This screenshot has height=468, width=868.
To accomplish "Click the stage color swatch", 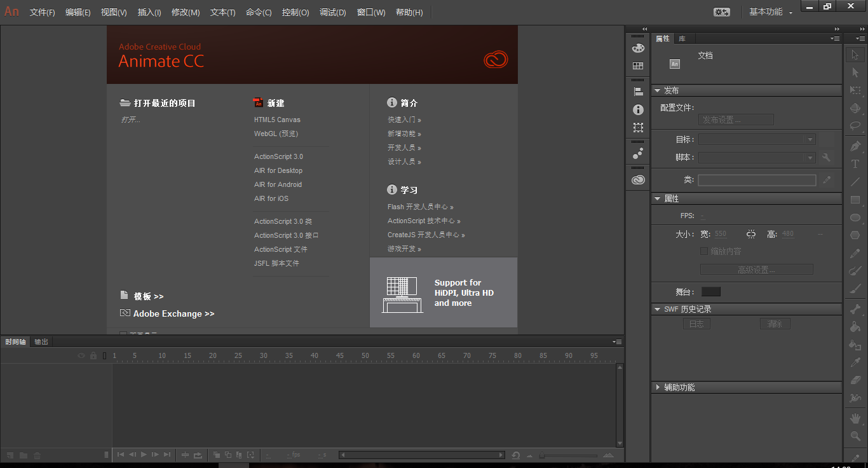I will click(x=710, y=292).
